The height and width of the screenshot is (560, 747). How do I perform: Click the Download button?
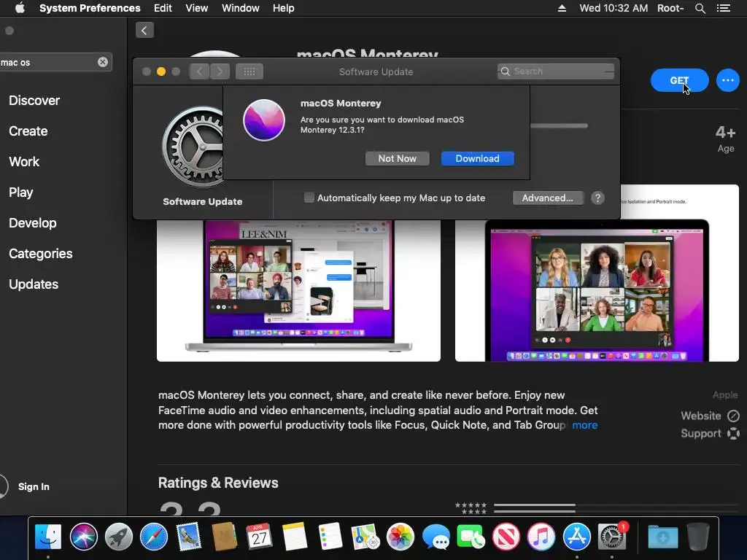[477, 158]
